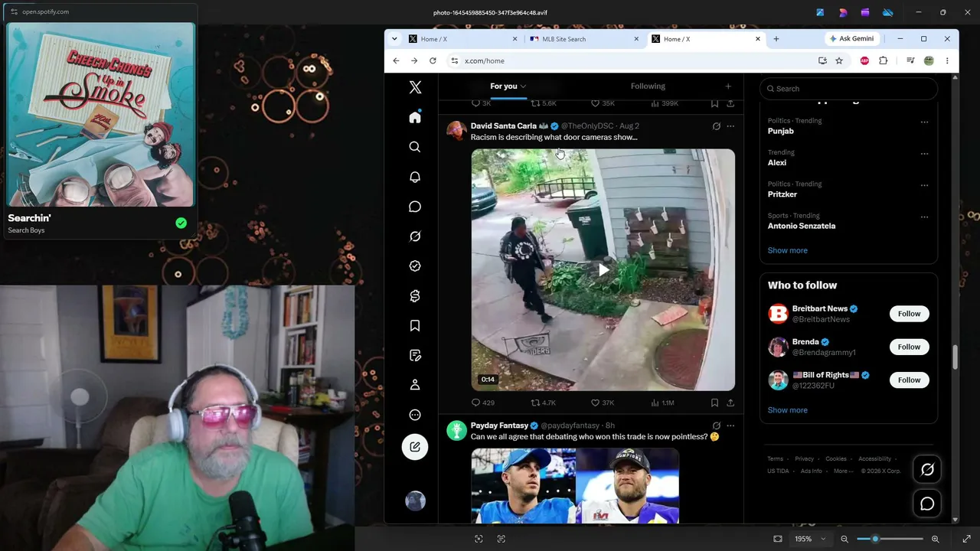Viewport: 980px width, 551px height.
Task: Open floating Messages chat button
Action: tap(927, 504)
